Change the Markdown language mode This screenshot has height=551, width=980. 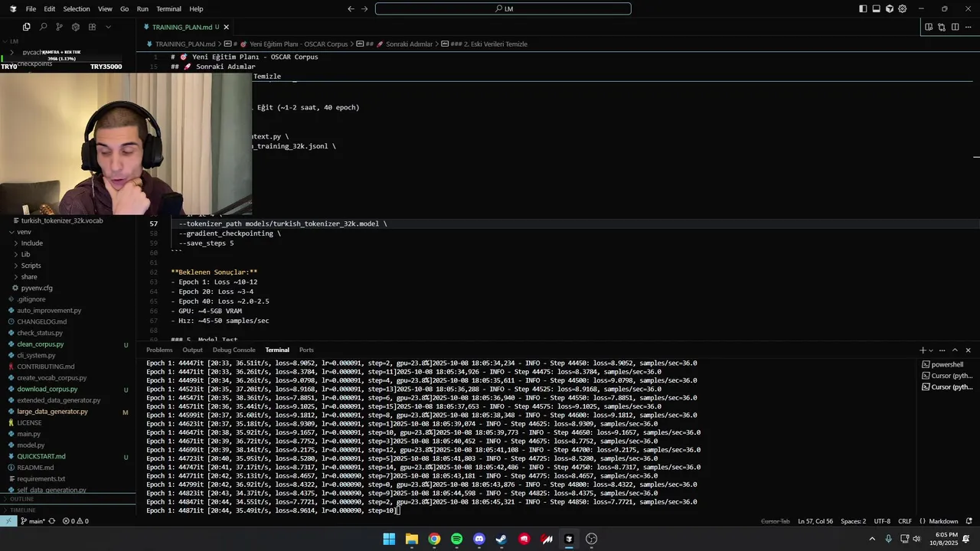tap(943, 521)
